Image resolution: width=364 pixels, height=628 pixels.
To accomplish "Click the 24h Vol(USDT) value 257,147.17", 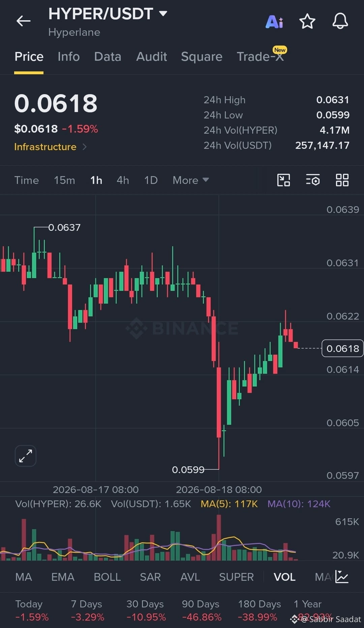I will (322, 145).
